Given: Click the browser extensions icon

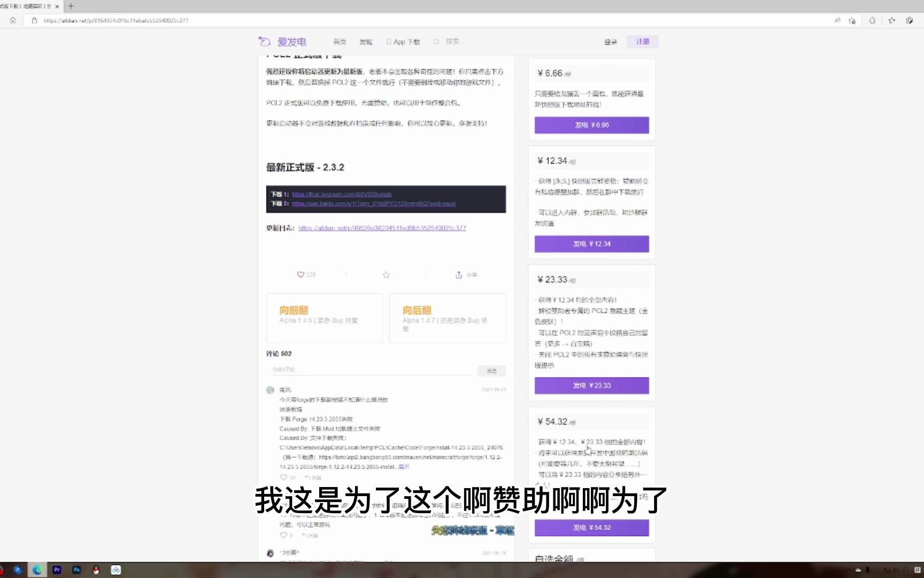Looking at the screenshot, I should click(872, 20).
